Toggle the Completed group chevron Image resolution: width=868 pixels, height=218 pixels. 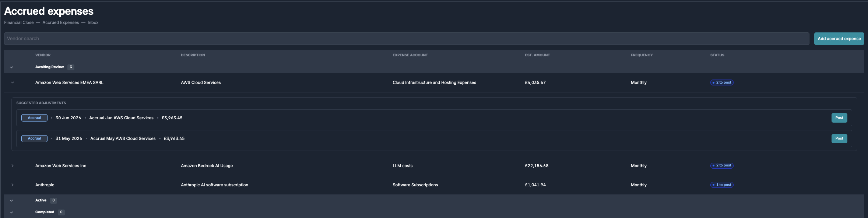[11, 212]
